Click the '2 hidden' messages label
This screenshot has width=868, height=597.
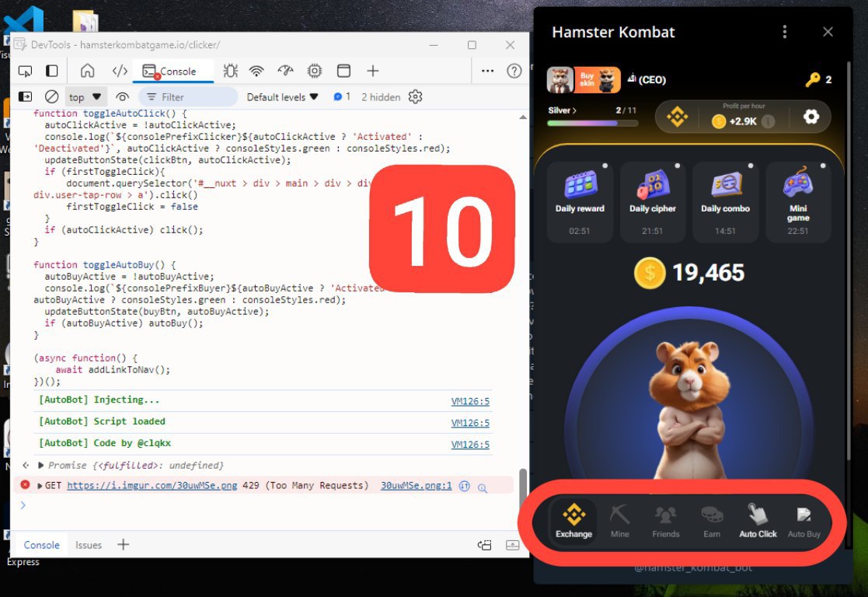381,97
